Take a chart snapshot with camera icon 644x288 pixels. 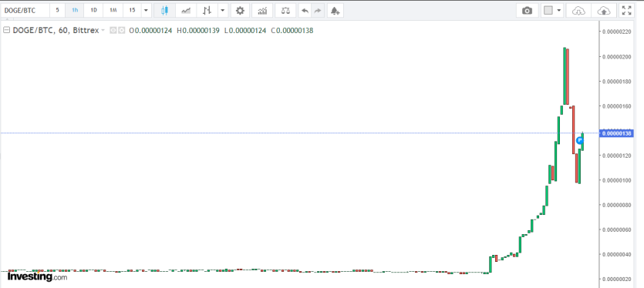point(527,11)
